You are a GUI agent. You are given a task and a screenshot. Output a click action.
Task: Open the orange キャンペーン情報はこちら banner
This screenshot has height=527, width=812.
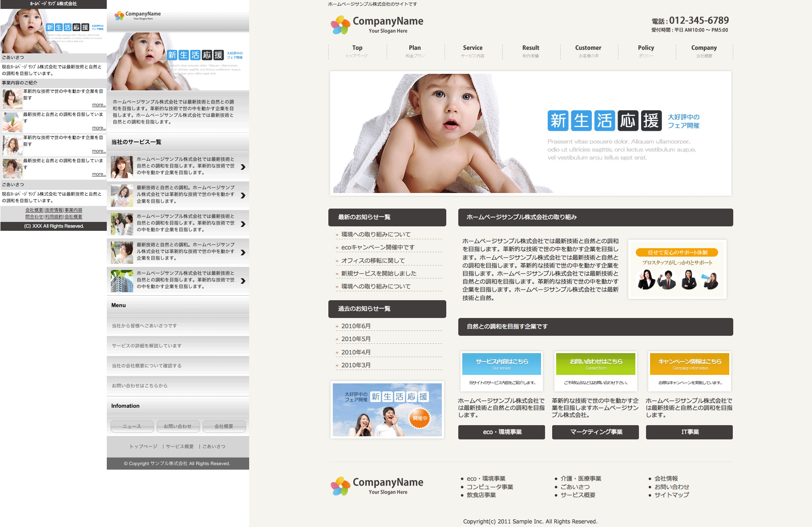coord(689,364)
